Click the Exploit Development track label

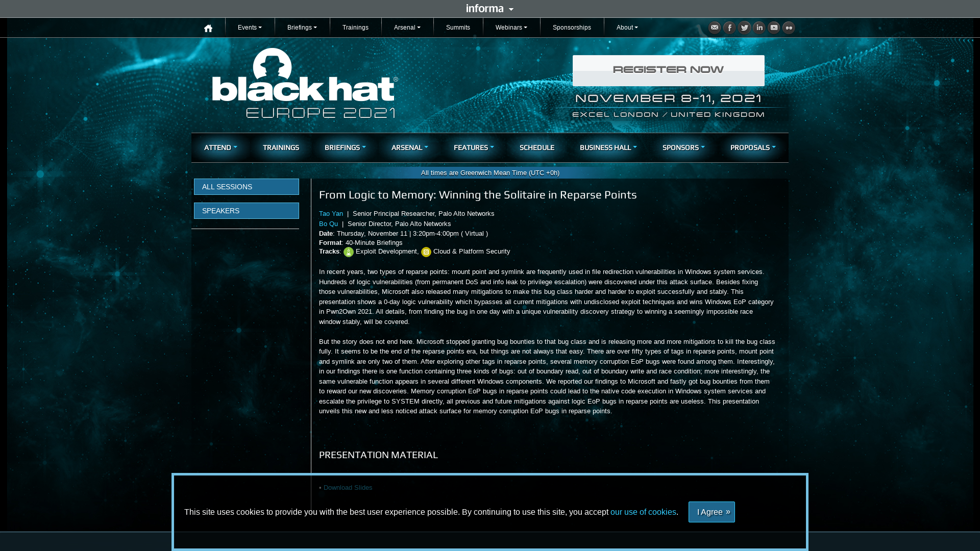point(386,252)
